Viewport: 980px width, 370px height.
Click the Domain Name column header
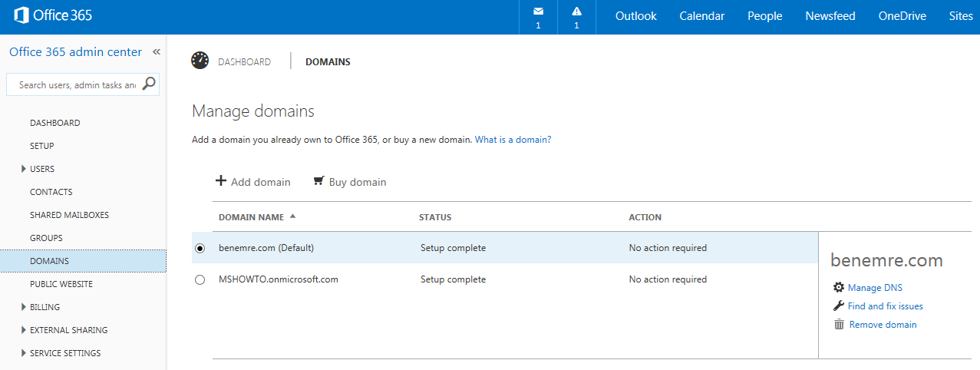(x=251, y=217)
